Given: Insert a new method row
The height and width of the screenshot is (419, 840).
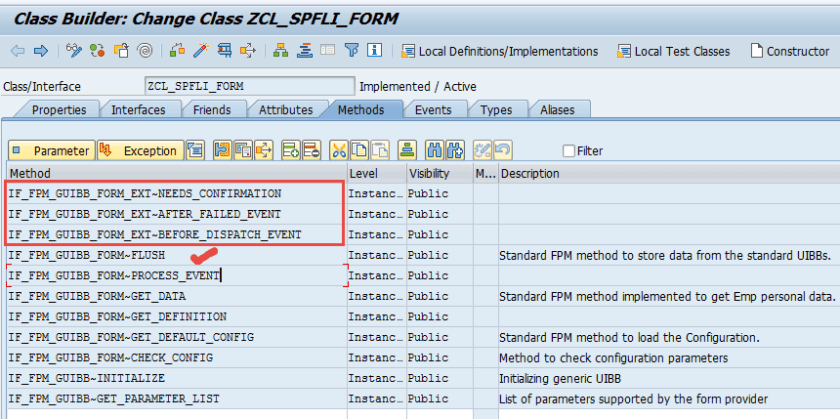Looking at the screenshot, I should pyautogui.click(x=291, y=151).
